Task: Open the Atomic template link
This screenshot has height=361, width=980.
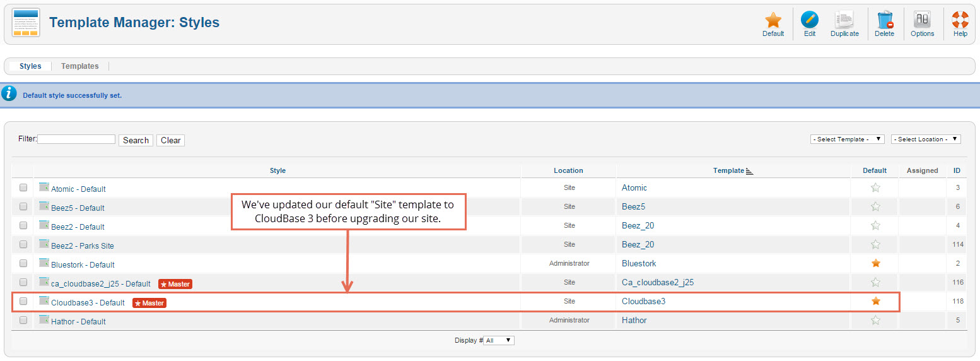Action: pos(634,187)
